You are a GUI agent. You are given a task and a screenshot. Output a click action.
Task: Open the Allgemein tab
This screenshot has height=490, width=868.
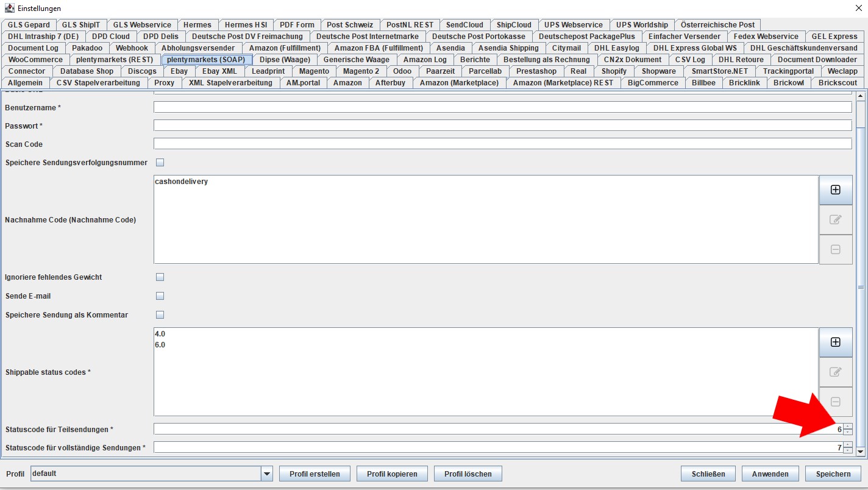25,83
